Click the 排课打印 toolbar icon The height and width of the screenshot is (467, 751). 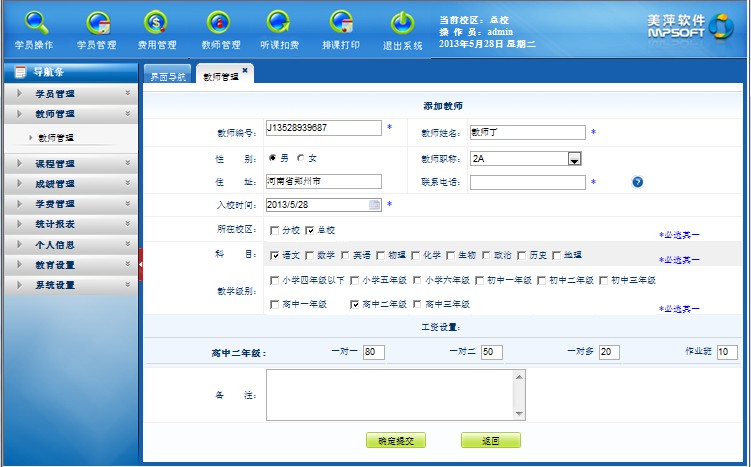[342, 29]
